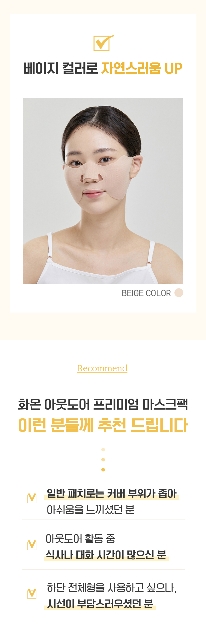Screen dimensions: 206x644
Task: Click the large yellow checkmark box icon
Action: pos(103,43)
